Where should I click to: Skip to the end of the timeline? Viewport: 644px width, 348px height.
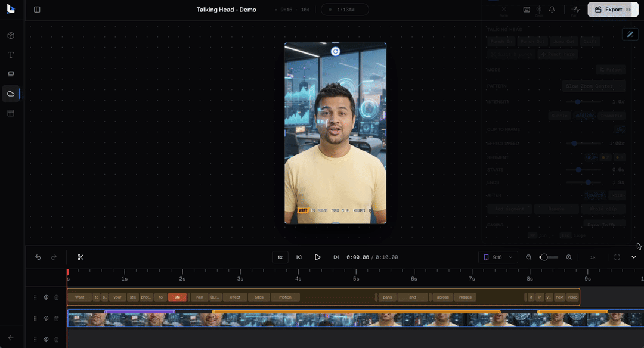pyautogui.click(x=336, y=257)
